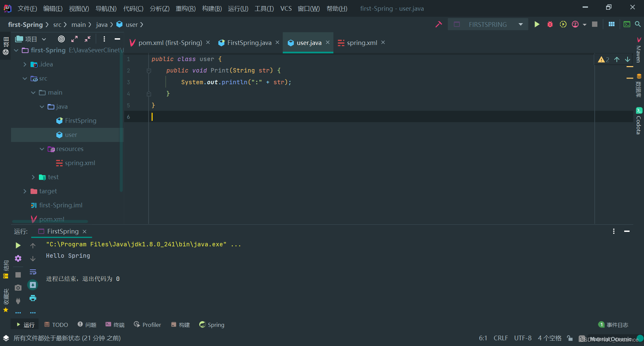Go to next highlighted warning arrow
Screen dimensions: 644x346
click(628, 59)
